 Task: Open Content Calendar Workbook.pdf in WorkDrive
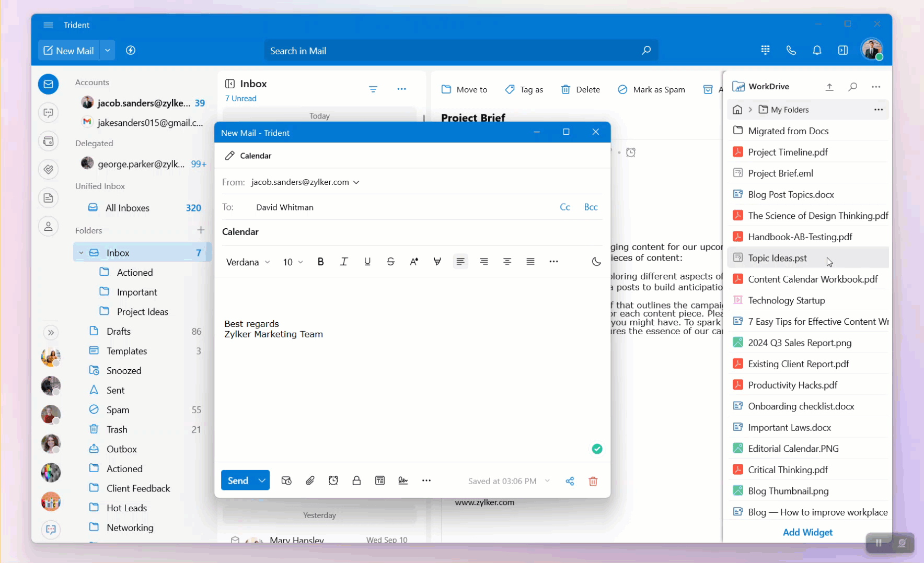(808, 279)
